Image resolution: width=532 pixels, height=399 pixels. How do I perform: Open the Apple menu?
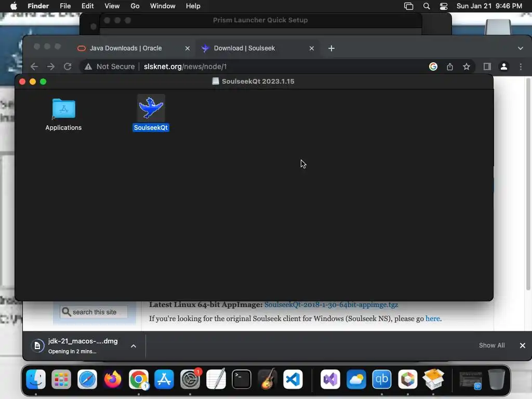(x=14, y=6)
